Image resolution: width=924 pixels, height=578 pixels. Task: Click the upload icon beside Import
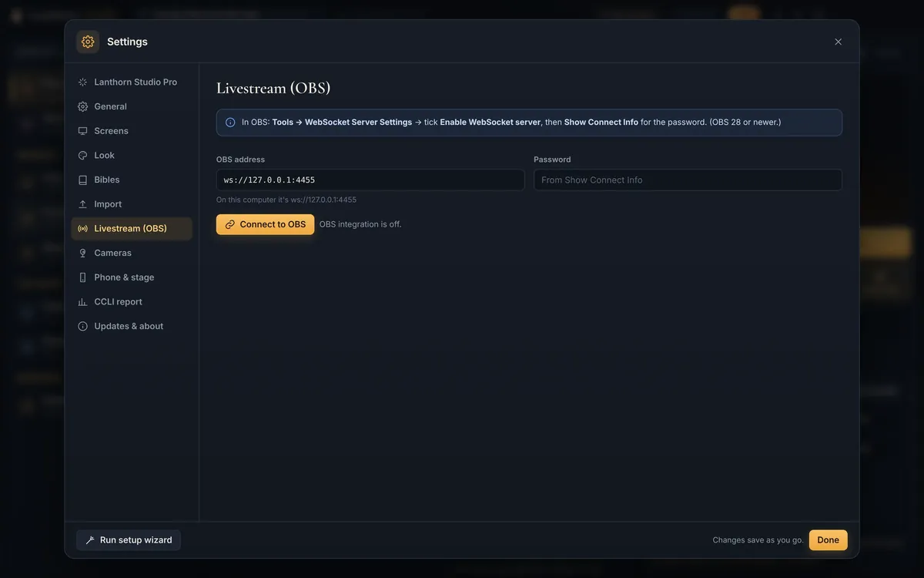coord(82,204)
